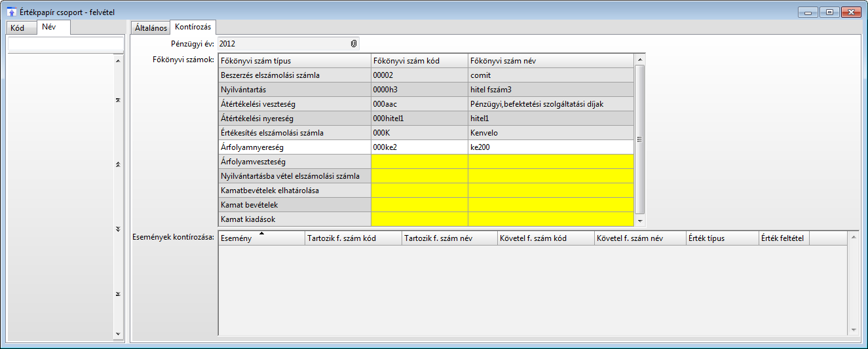Screen dimensions: 868x349
Task: Click the page-up double-arrow in left list
Action: [118, 164]
